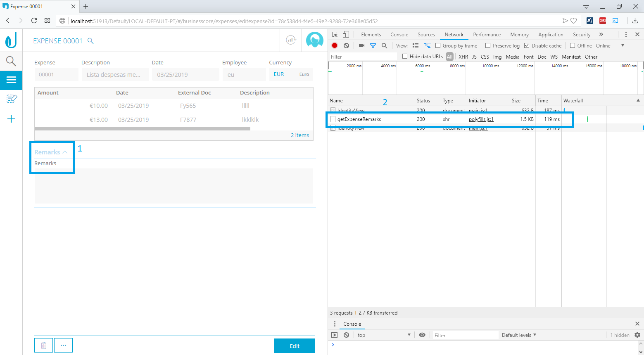
Task: Reload the page with refresh icon
Action: [34, 21]
